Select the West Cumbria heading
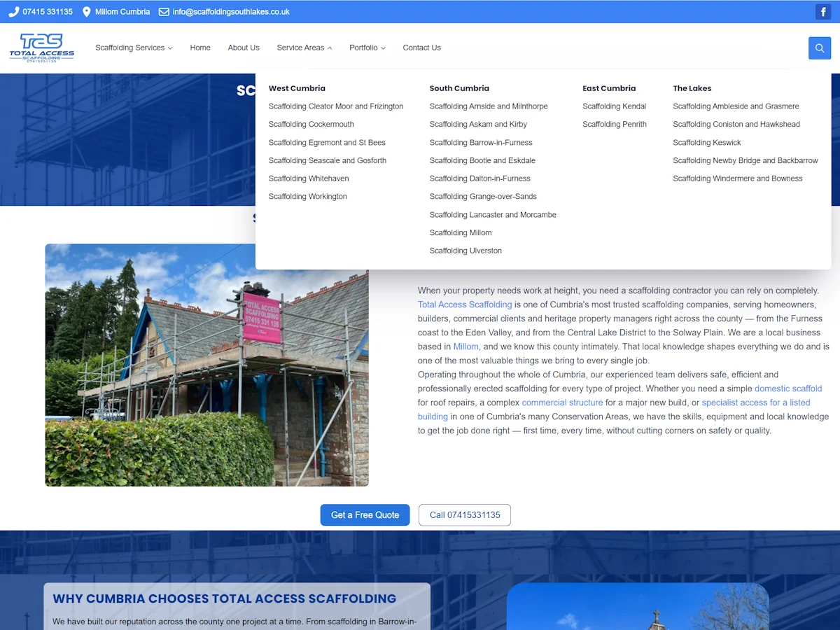Image resolution: width=840 pixels, height=630 pixels. point(297,88)
